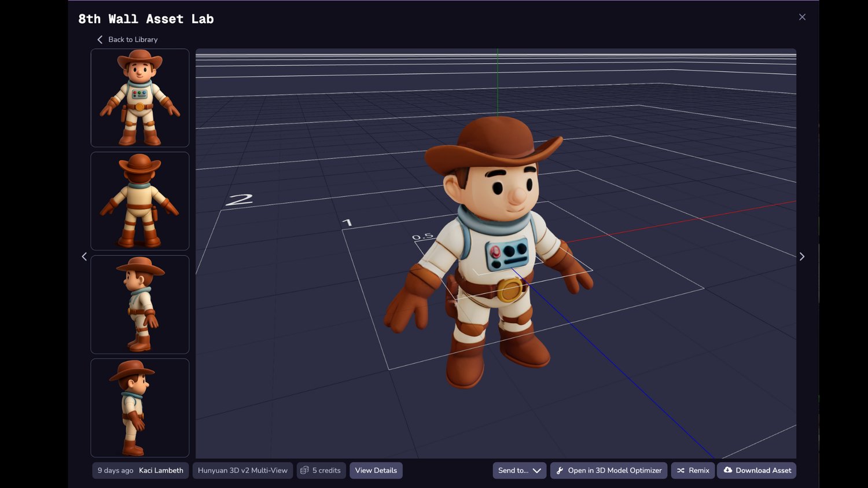Click the credits cube icon next to 5 credits
This screenshot has height=488, width=868.
[304, 471]
